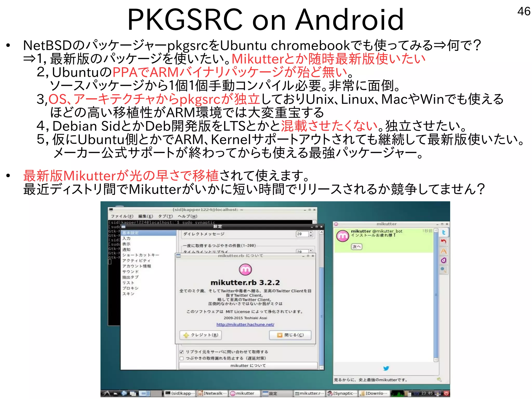Click the 23:05 clock in the panel

click(x=427, y=393)
